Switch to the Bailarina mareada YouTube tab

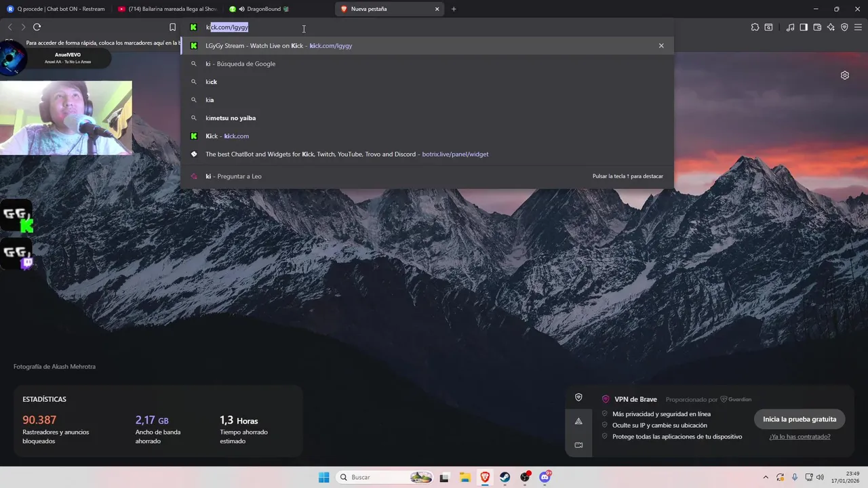pos(167,9)
